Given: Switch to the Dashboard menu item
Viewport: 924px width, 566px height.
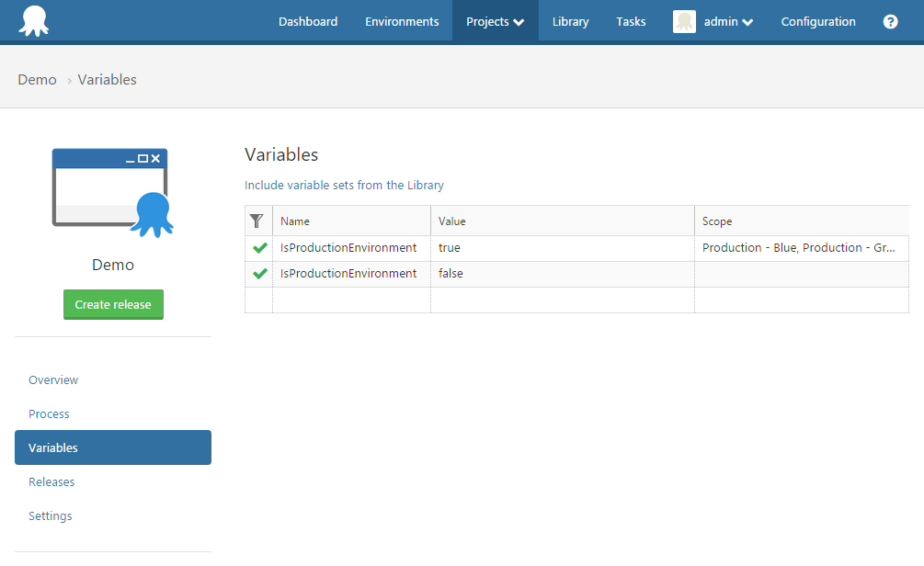Looking at the screenshot, I should coord(308,21).
